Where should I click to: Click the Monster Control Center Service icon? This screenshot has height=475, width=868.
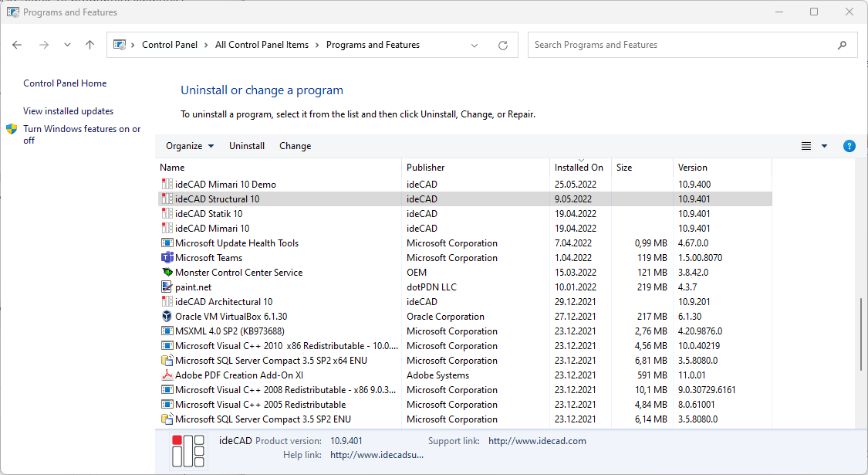pos(167,273)
